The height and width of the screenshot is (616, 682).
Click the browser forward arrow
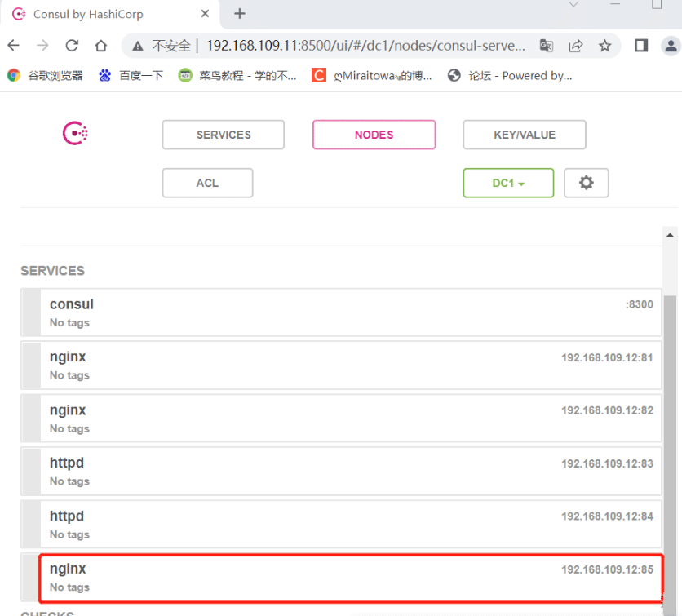coord(42,45)
